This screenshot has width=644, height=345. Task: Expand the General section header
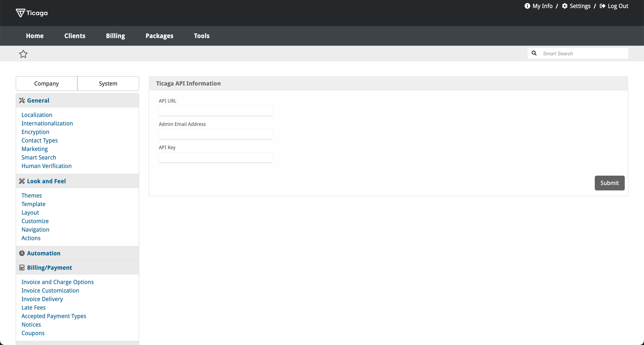77,100
